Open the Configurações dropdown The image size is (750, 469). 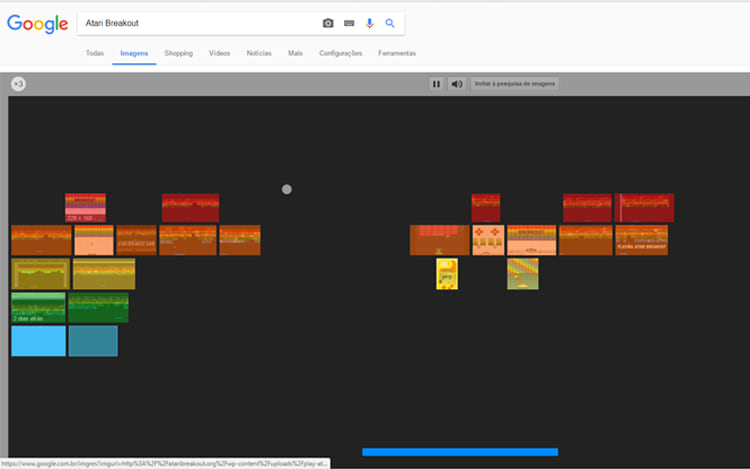(x=340, y=53)
